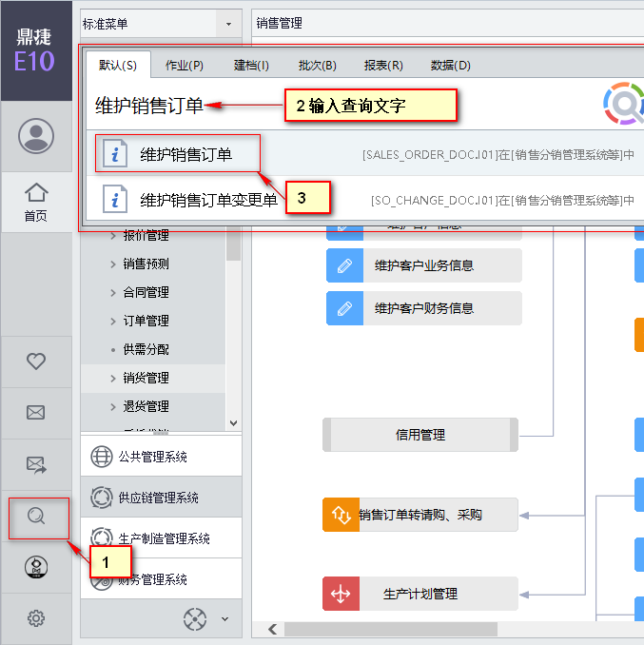Image resolution: width=644 pixels, height=645 pixels.
Task: Open settings gear icon at bottom left
Action: 36,618
